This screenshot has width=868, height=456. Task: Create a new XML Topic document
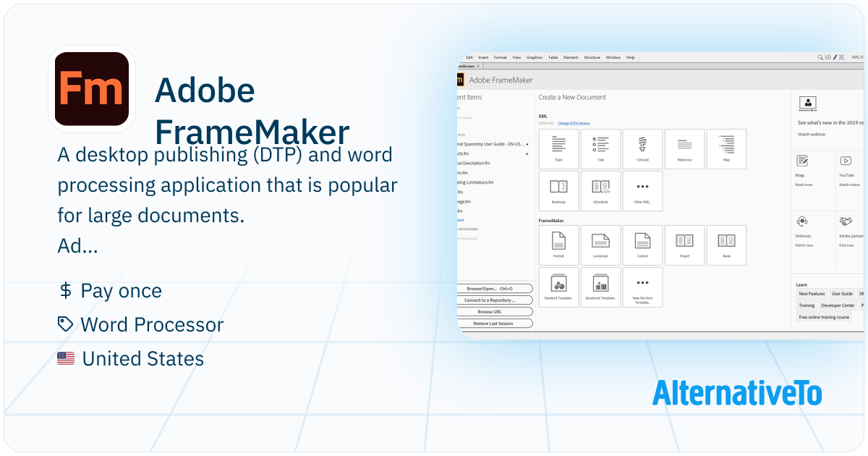[x=558, y=150]
